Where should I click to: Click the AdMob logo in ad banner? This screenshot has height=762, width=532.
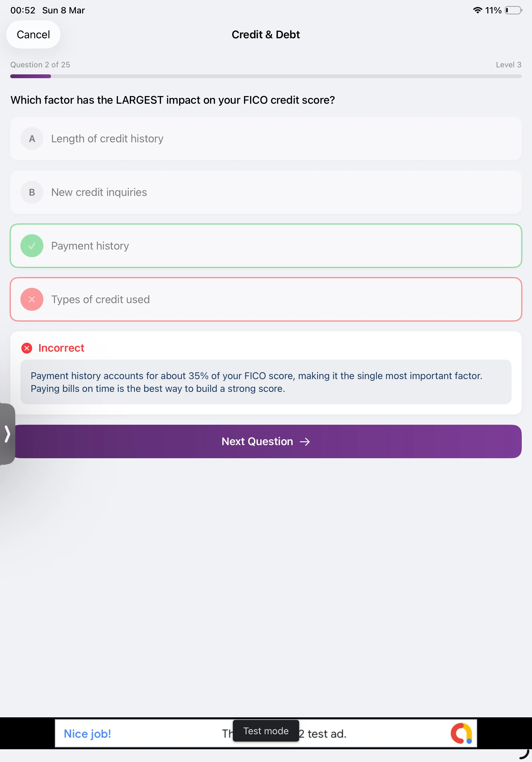(461, 734)
